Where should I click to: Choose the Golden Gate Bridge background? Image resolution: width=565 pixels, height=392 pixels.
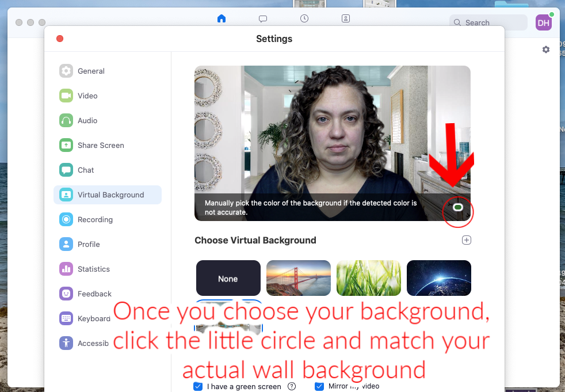tap(299, 278)
